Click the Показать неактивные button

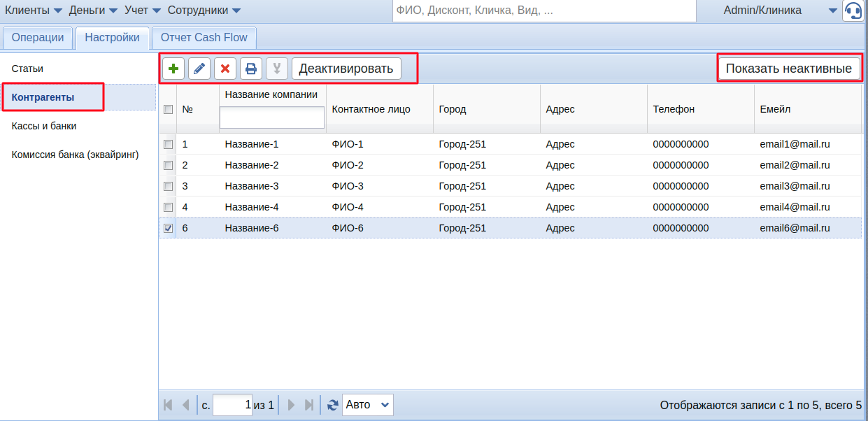point(788,69)
